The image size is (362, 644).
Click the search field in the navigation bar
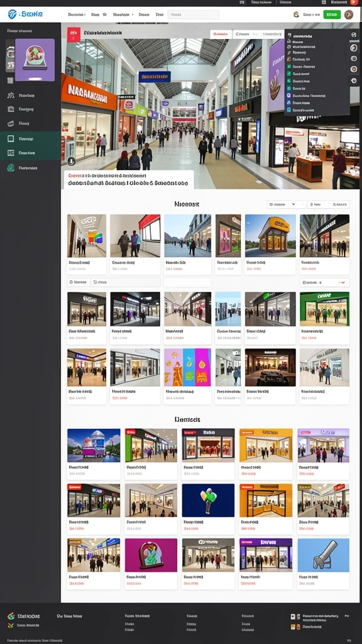tap(194, 14)
